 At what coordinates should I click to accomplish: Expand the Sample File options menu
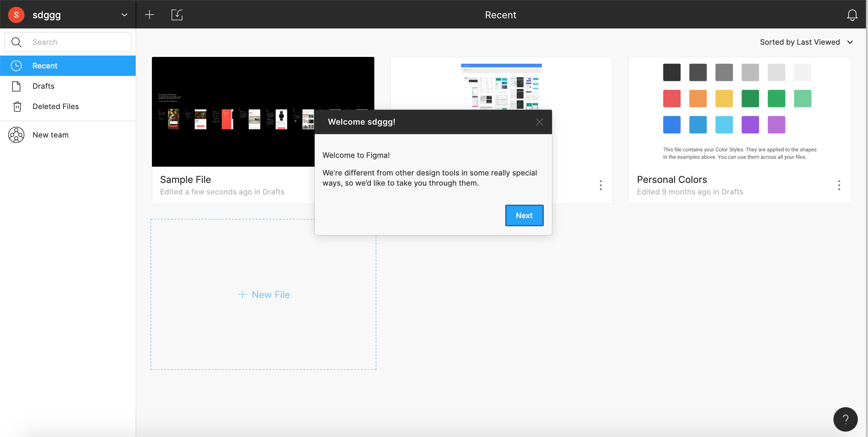tap(361, 185)
